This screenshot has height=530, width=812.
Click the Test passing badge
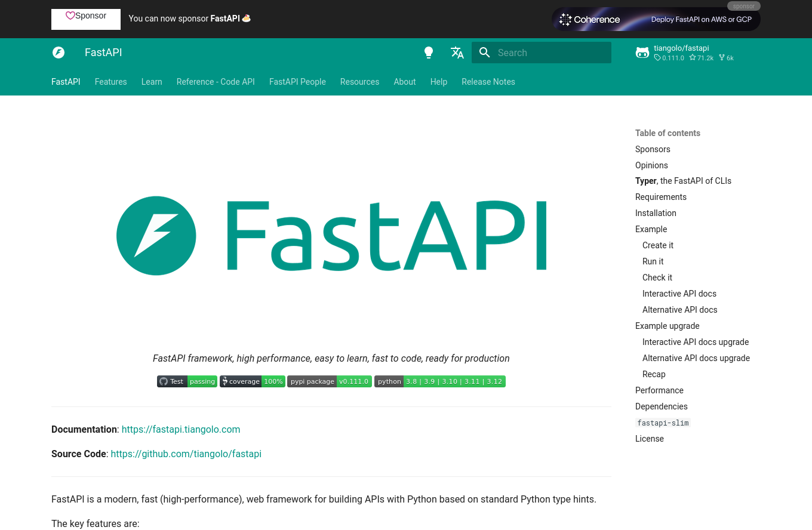click(187, 381)
